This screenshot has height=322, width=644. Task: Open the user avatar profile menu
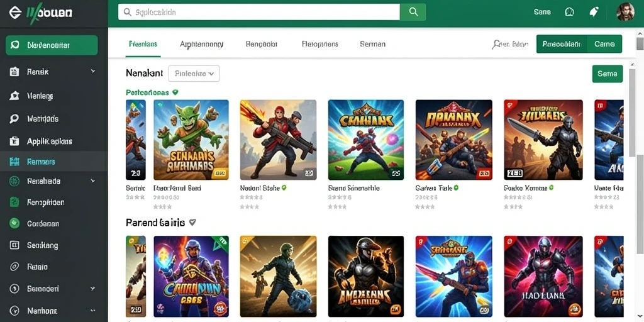click(x=626, y=12)
